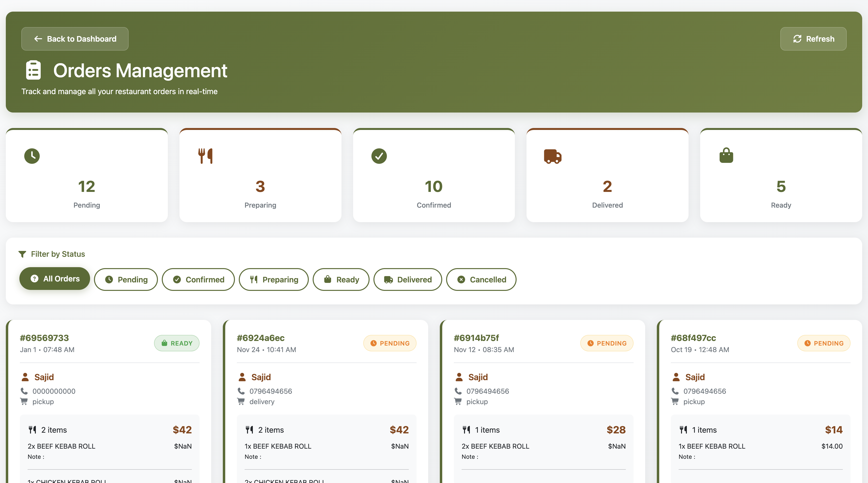Click the PENDING badge on order #6914b75f
Viewport: 868px width, 483px height.
pyautogui.click(x=606, y=343)
